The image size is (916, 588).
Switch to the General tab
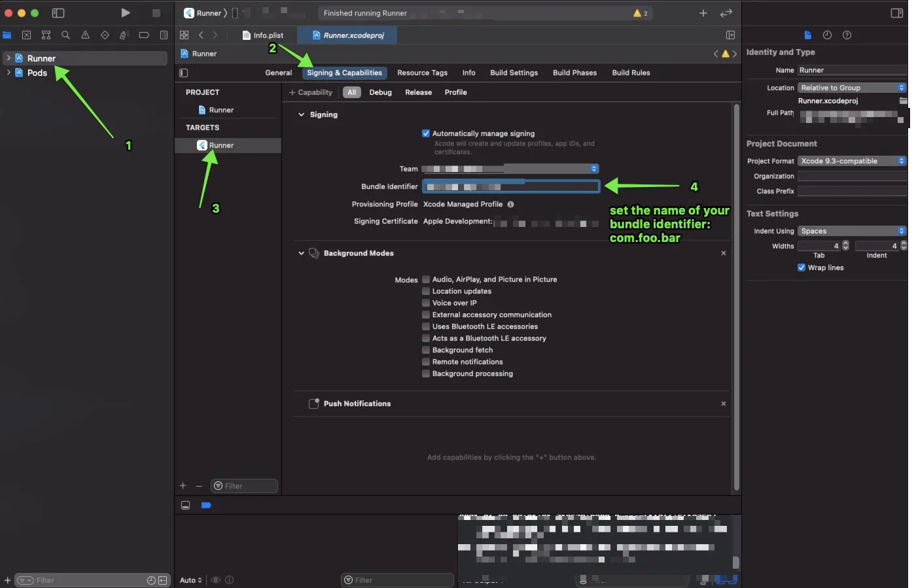279,73
